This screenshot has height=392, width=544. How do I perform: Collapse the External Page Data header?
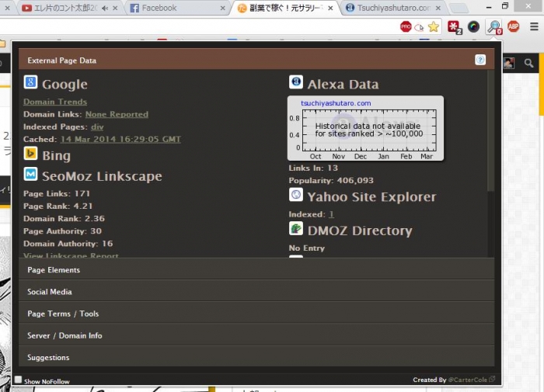tap(256, 59)
